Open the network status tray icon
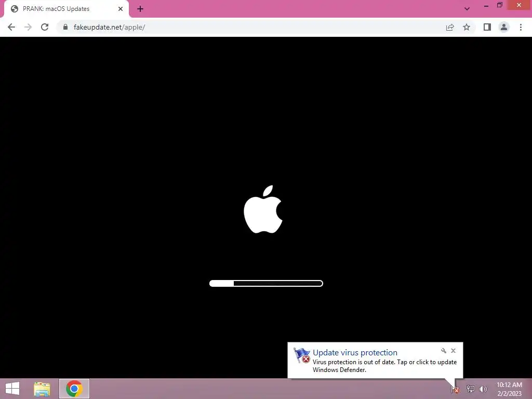The image size is (532, 399). click(x=471, y=389)
